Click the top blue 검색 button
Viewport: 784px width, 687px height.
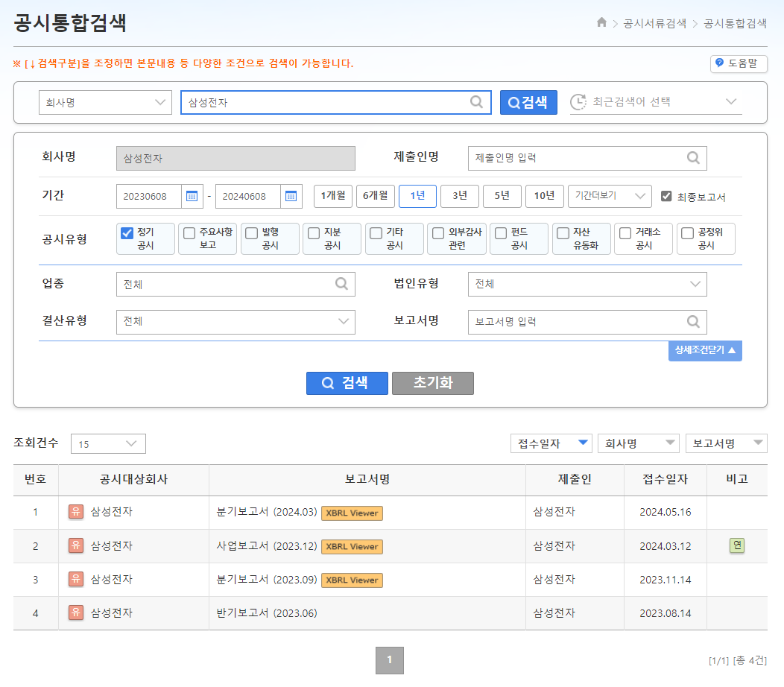(x=528, y=102)
